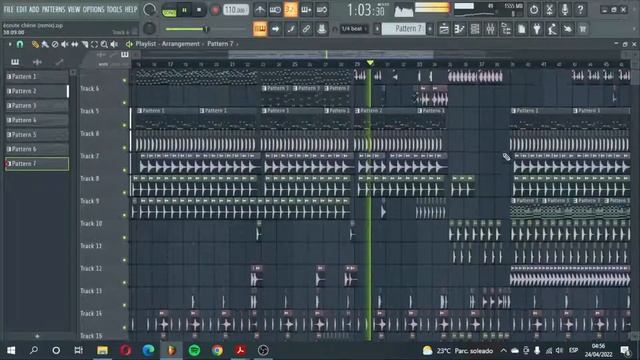Open the ADD menu

coord(34,9)
